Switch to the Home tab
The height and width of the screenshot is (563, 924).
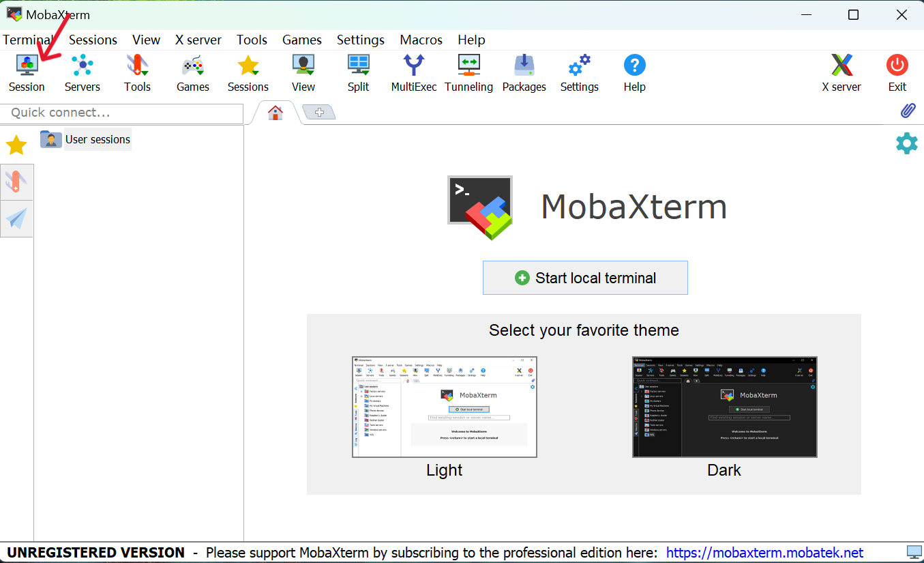(x=275, y=113)
